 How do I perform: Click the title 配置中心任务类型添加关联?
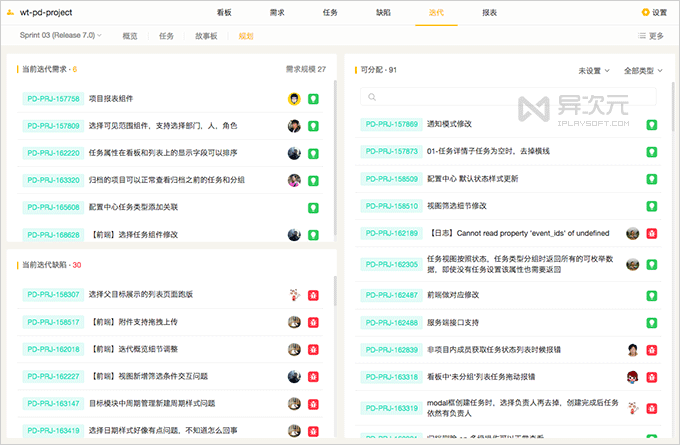coord(133,207)
